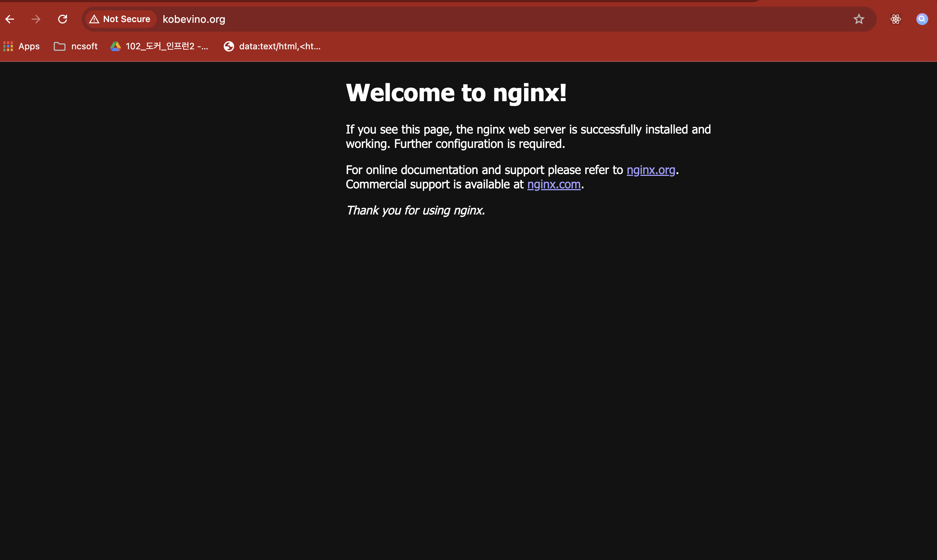Bookmark this page with the star icon

coord(859,19)
